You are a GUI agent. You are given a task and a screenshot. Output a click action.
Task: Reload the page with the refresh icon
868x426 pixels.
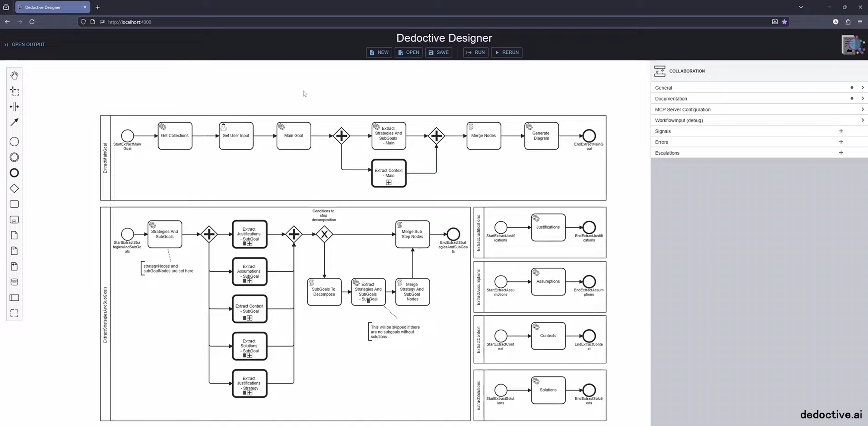click(x=32, y=21)
